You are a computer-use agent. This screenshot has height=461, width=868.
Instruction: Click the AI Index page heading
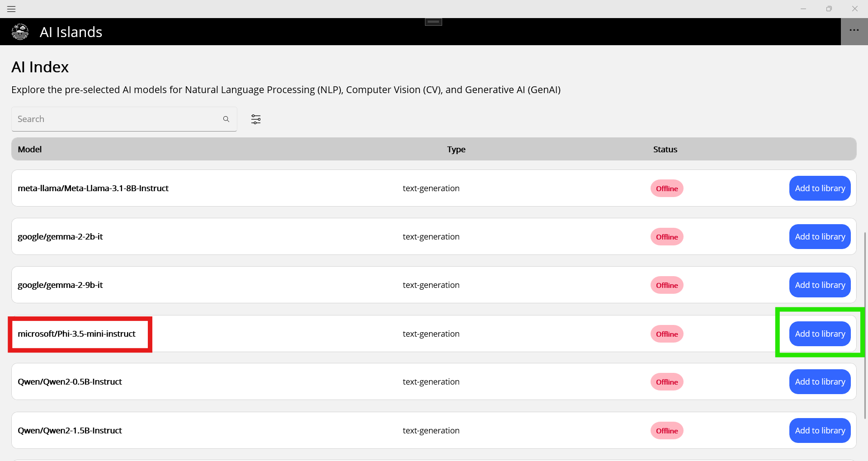pos(40,67)
